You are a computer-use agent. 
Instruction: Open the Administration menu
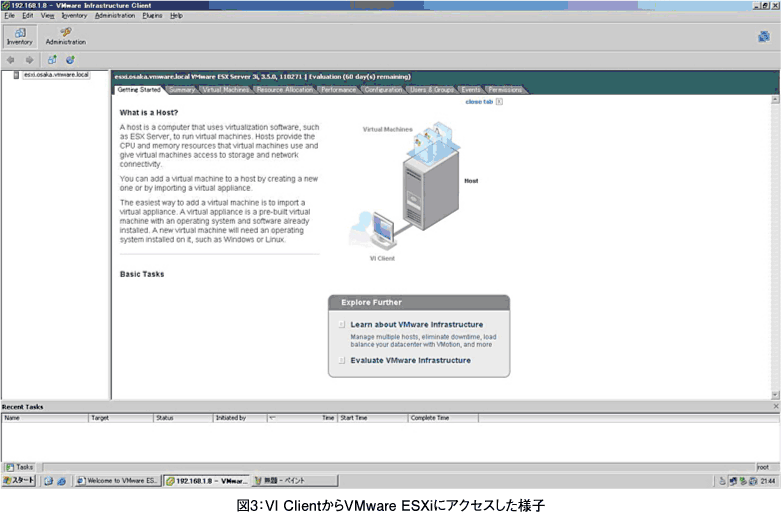115,15
